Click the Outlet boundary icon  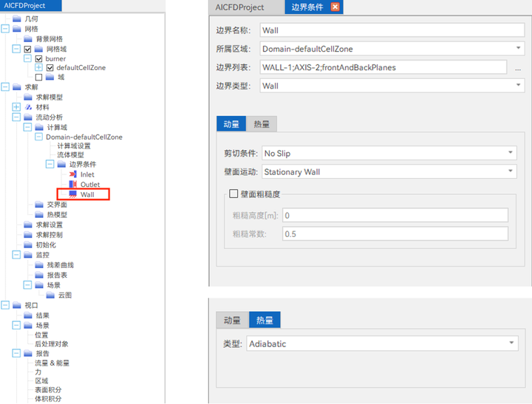point(72,184)
